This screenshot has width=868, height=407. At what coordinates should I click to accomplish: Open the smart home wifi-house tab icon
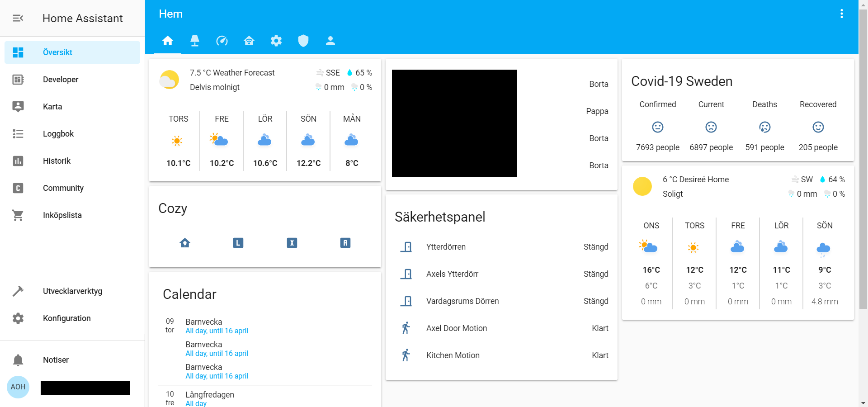(249, 41)
